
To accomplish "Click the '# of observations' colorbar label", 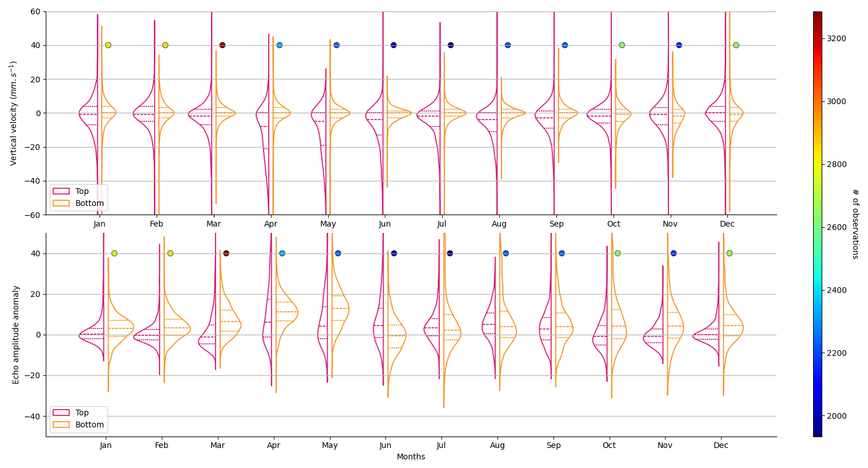I will point(855,224).
